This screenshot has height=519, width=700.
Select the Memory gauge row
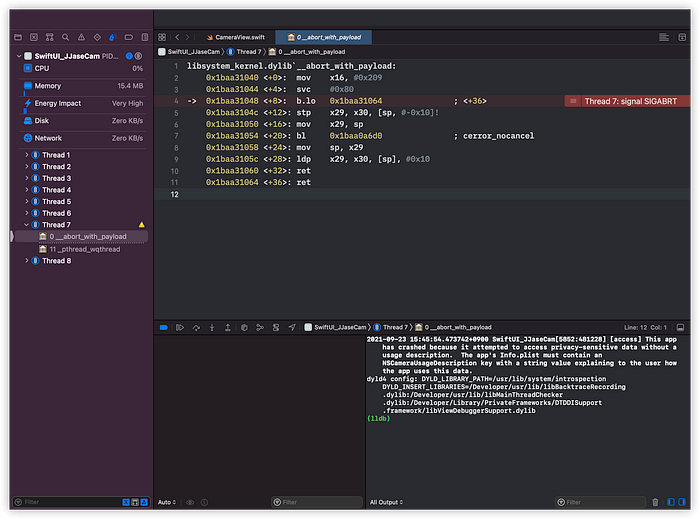tap(83, 86)
